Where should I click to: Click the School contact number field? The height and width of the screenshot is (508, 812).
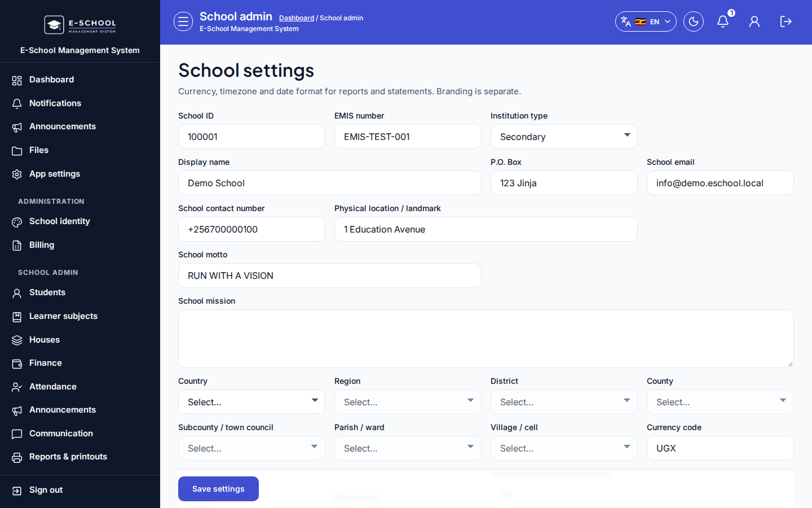[x=251, y=229]
